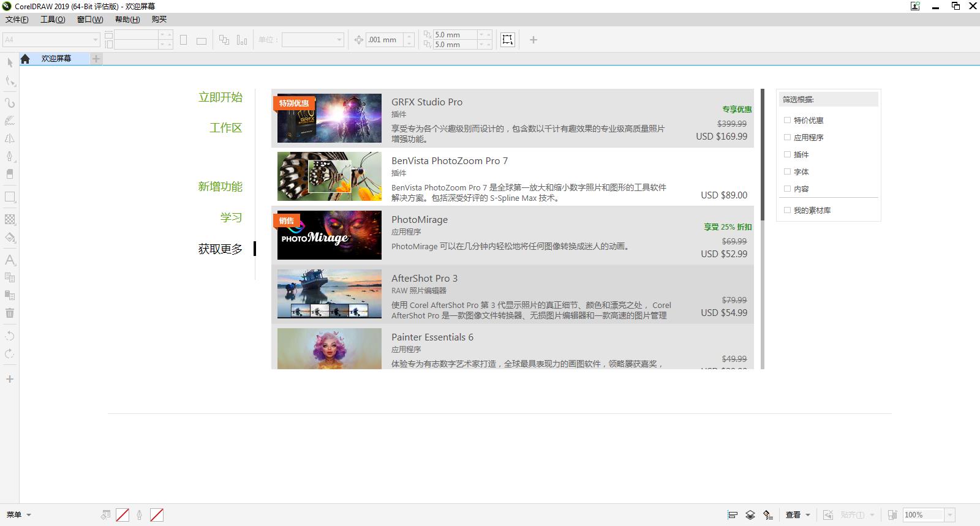
Task: Select the Text tool
Action: 10,260
